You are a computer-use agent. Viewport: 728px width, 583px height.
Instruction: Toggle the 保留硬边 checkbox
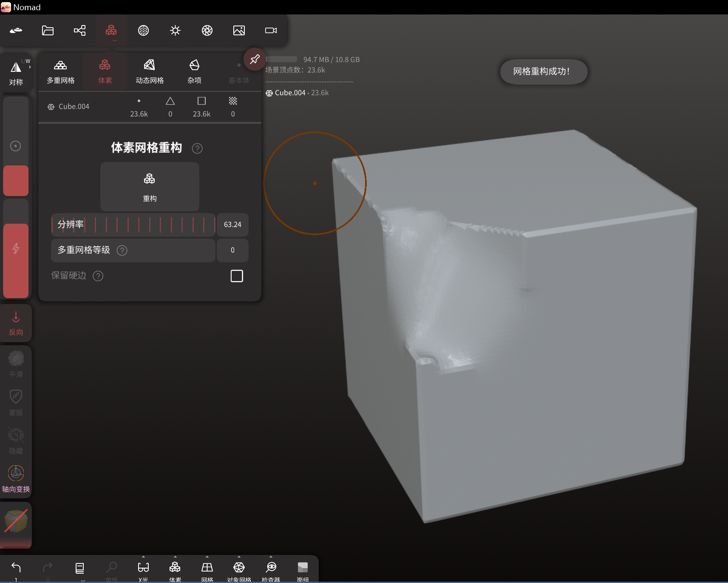coord(237,276)
